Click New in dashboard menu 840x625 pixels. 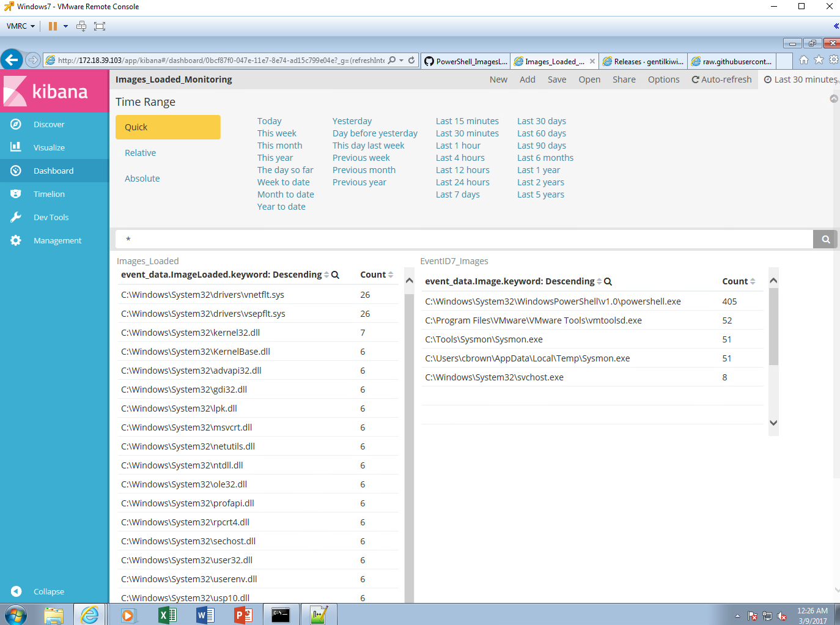tap(498, 80)
